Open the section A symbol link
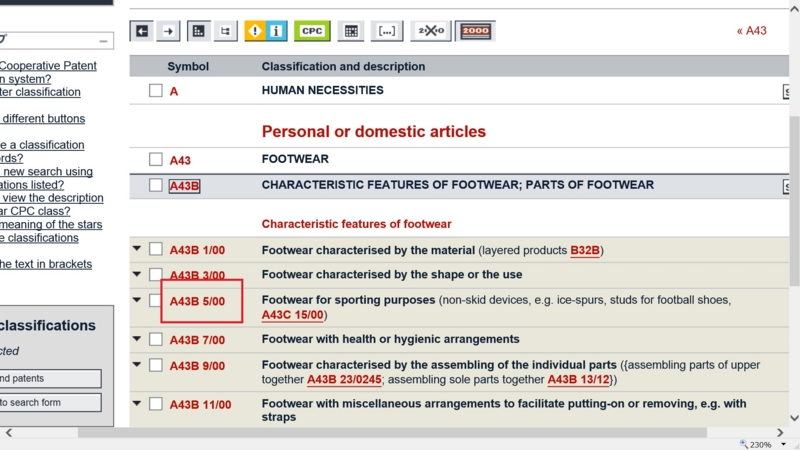Screen dimensions: 800x450 tap(173, 92)
